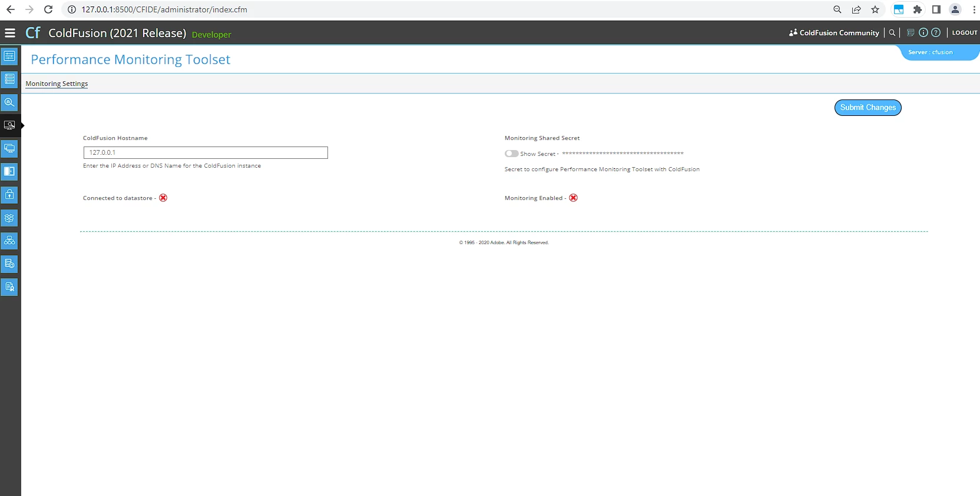Screen dimensions: 980x496
Task: Open the help question mark icon
Action: pos(936,33)
